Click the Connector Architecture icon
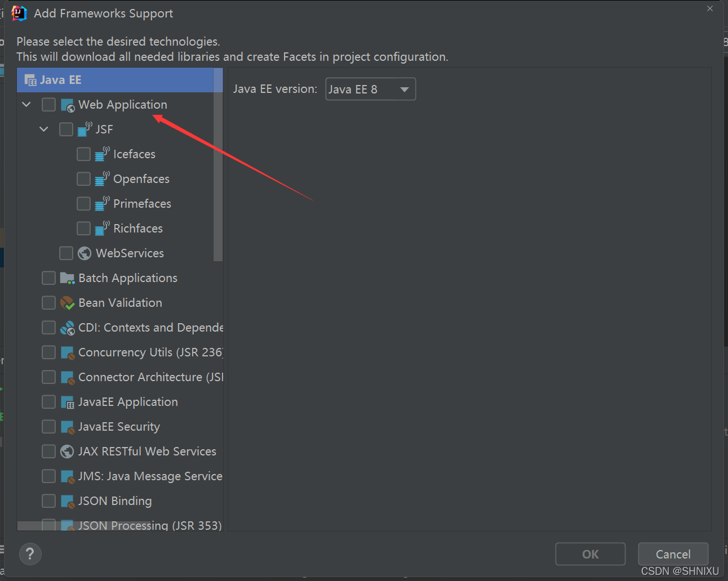This screenshot has width=728, height=581. 68,377
